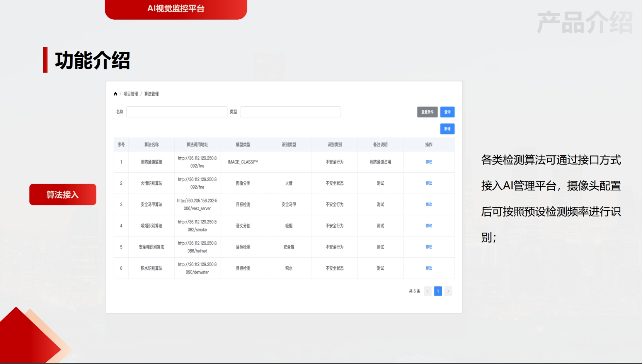
Task: Open 项目管理 breadcrumb link
Action: click(131, 94)
